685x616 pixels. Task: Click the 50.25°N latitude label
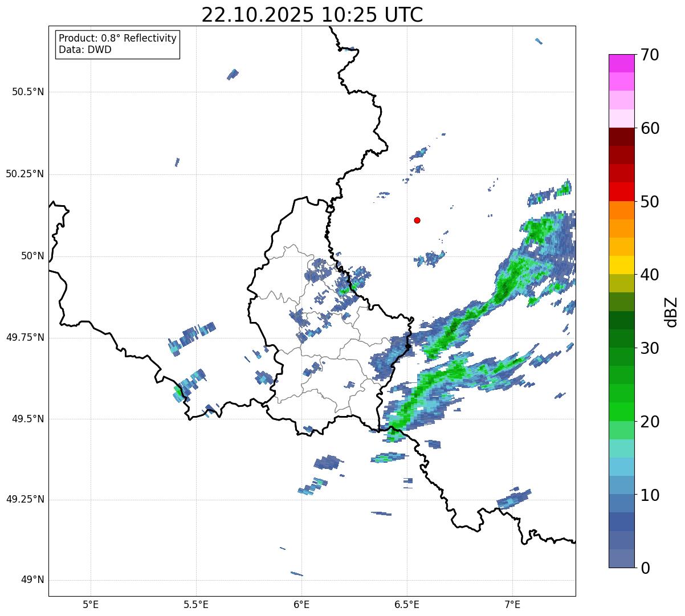click(x=25, y=174)
